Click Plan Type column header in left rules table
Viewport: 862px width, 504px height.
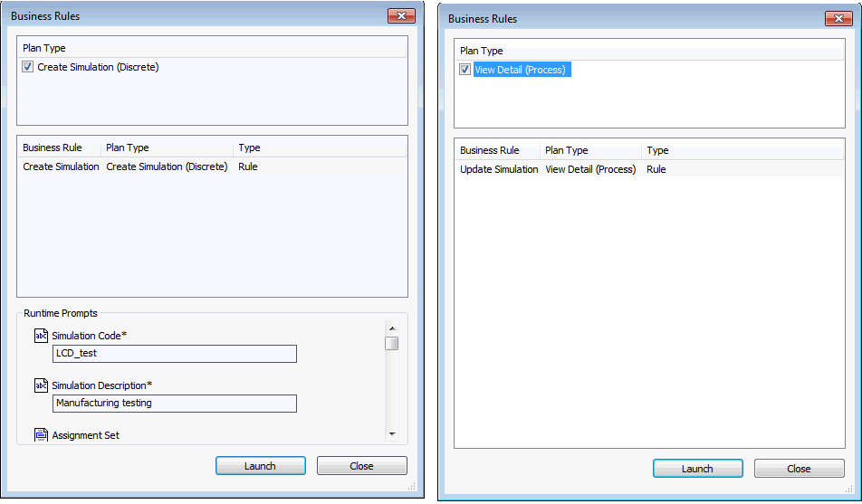click(168, 147)
